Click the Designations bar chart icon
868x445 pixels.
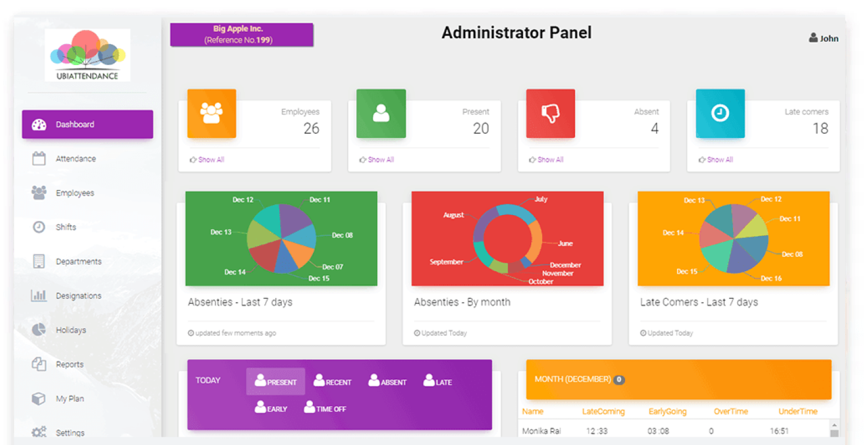click(x=39, y=295)
